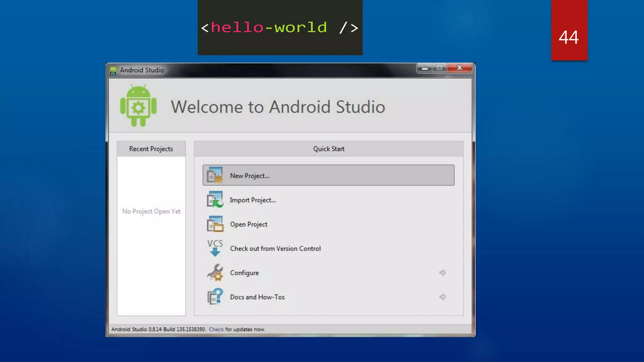Open the Configure label entry
Screen dimensions: 644x362
pyautogui.click(x=244, y=273)
